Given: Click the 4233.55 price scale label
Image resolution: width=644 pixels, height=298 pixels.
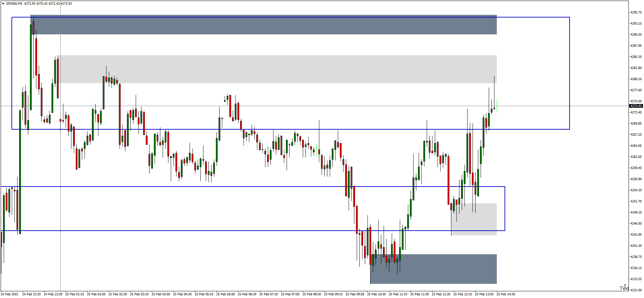Looking at the screenshot, I should 636,279.
